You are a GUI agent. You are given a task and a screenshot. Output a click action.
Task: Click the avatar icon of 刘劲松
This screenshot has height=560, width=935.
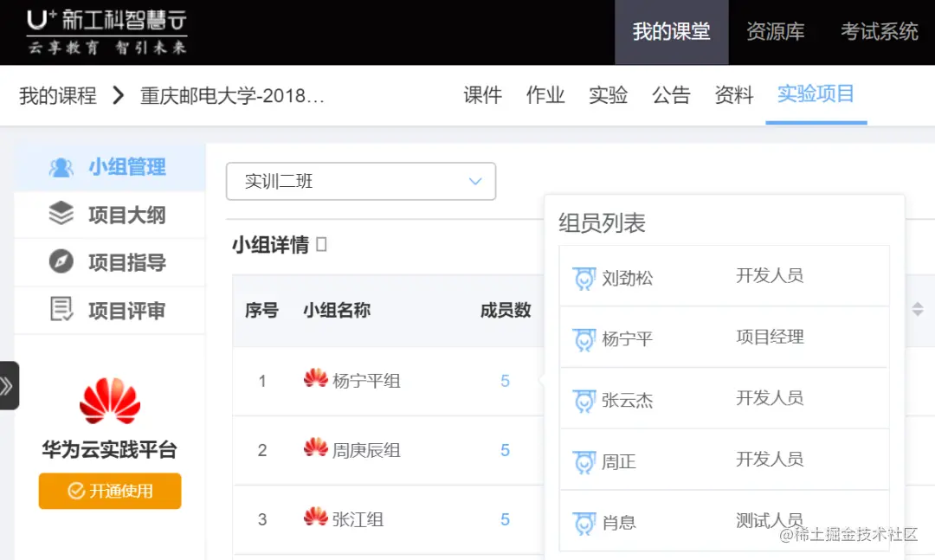[584, 279]
